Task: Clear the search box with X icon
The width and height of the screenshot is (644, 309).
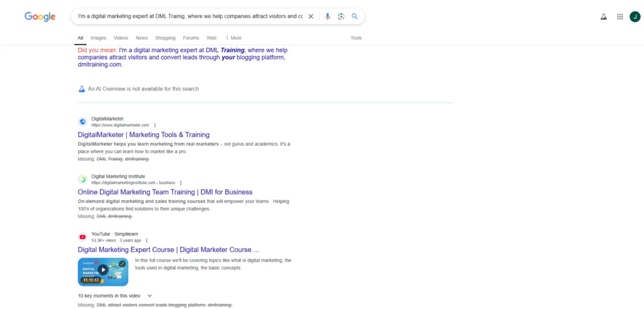Action: tap(311, 16)
